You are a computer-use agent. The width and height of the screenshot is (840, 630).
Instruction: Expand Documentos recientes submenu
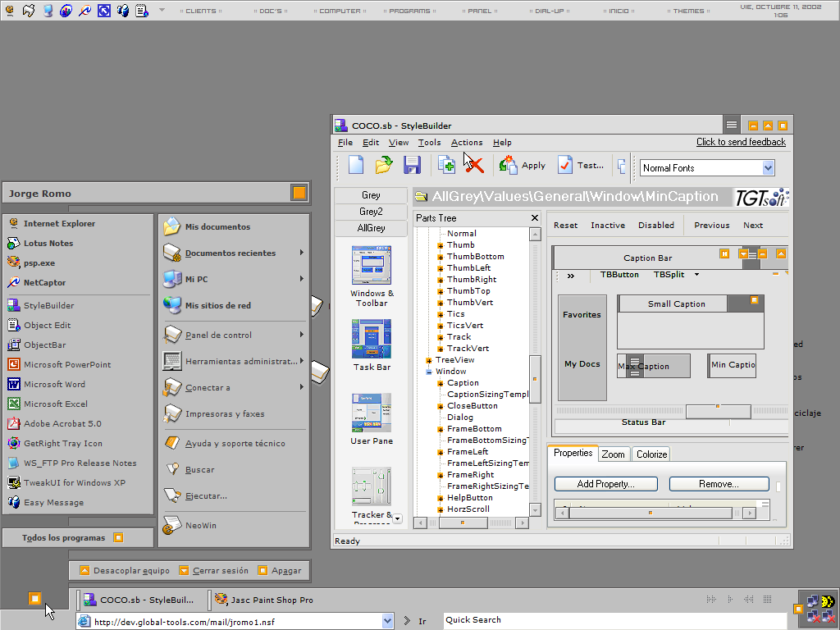[235, 253]
